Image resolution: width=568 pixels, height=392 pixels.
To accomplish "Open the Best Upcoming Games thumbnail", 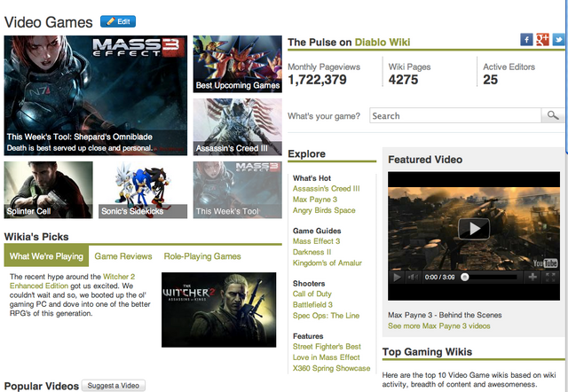I will tap(237, 64).
